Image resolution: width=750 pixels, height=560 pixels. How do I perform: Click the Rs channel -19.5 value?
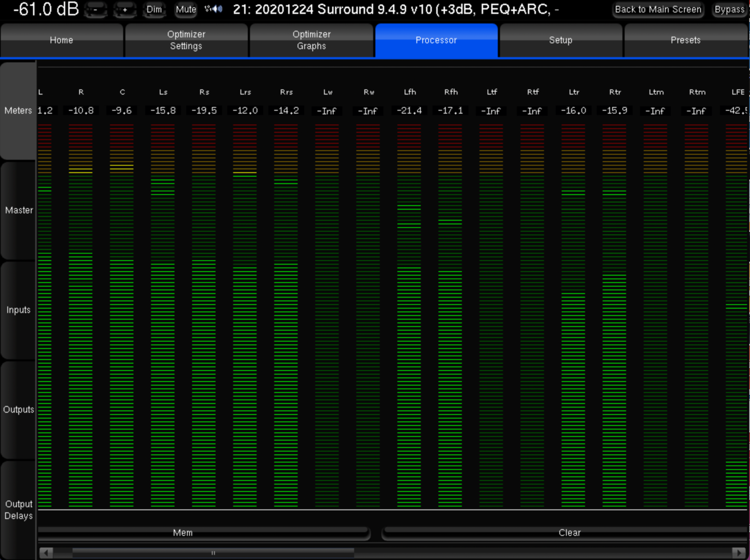pos(204,110)
